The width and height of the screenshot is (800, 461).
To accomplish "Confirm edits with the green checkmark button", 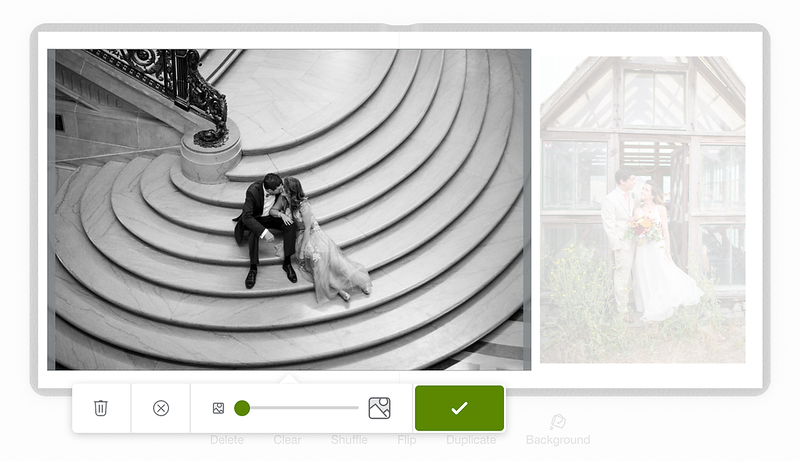I will (x=459, y=408).
